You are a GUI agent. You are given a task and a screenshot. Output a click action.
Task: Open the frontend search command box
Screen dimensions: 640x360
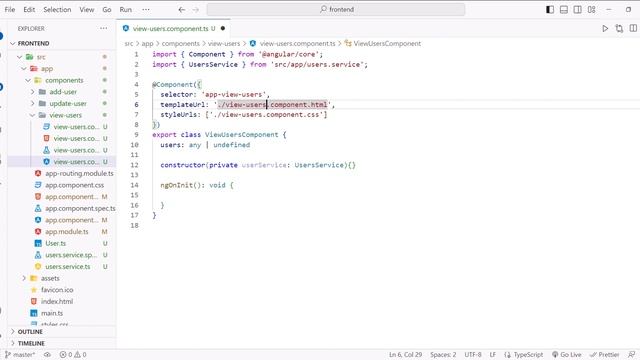pyautogui.click(x=336, y=9)
